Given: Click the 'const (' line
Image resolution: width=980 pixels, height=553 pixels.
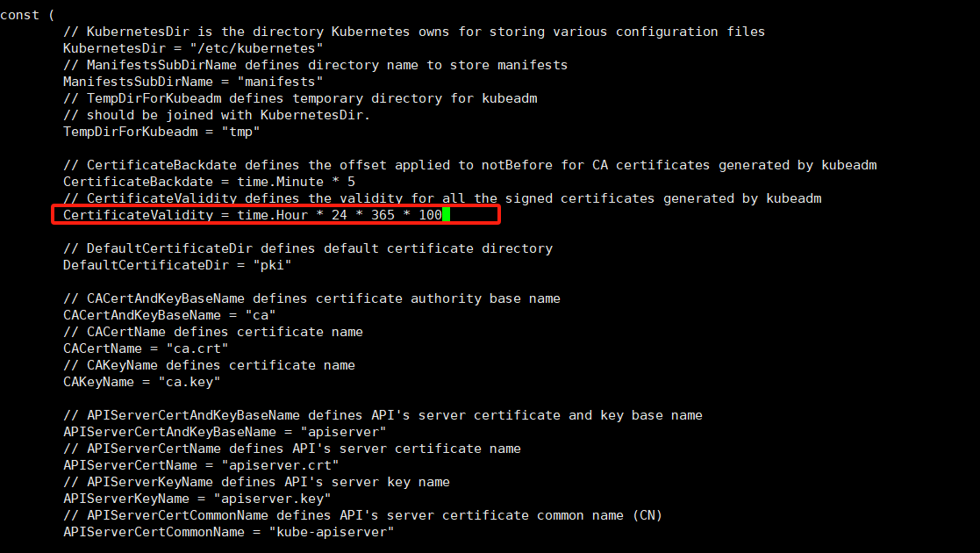Looking at the screenshot, I should tap(27, 15).
